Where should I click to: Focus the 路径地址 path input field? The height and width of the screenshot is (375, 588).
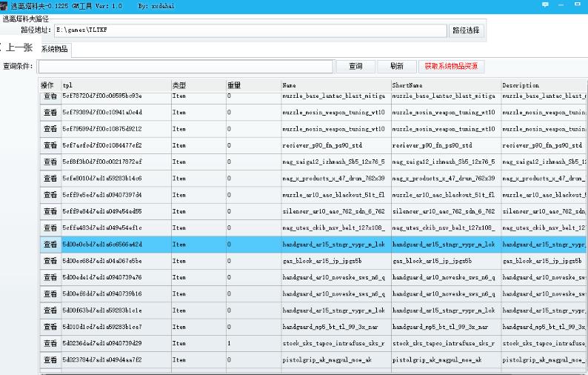251,30
